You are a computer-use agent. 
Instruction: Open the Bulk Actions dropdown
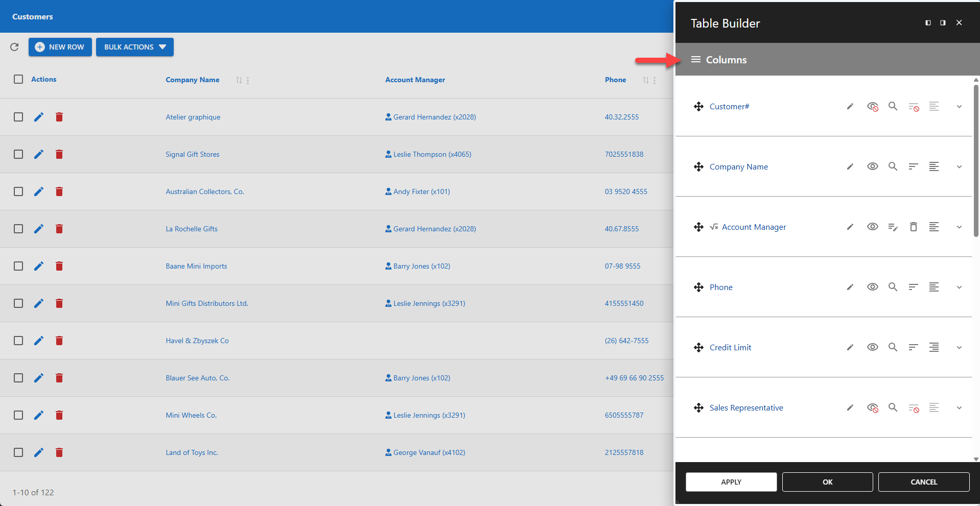coord(134,47)
